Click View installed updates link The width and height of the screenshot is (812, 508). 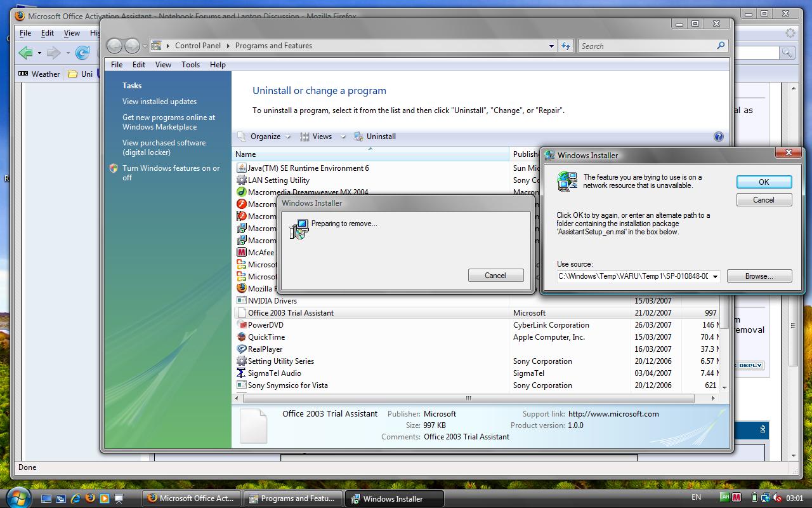coord(159,102)
